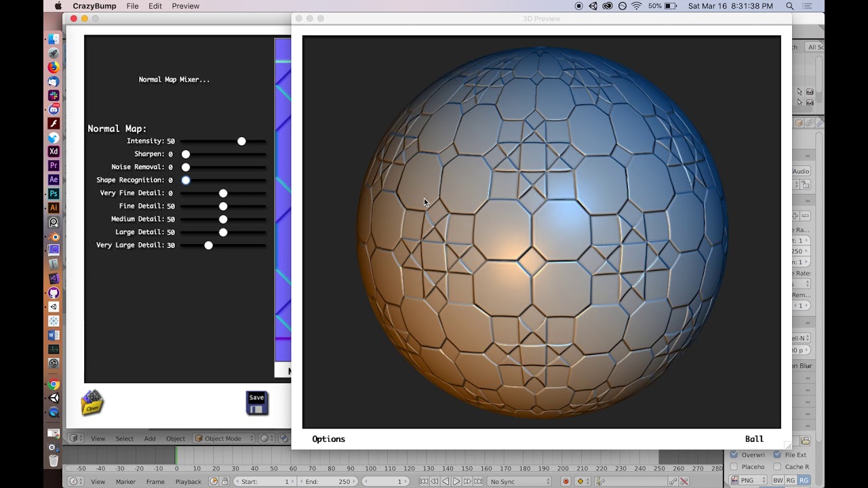Open the Apple menu
This screenshot has height=488, width=868.
(x=57, y=6)
